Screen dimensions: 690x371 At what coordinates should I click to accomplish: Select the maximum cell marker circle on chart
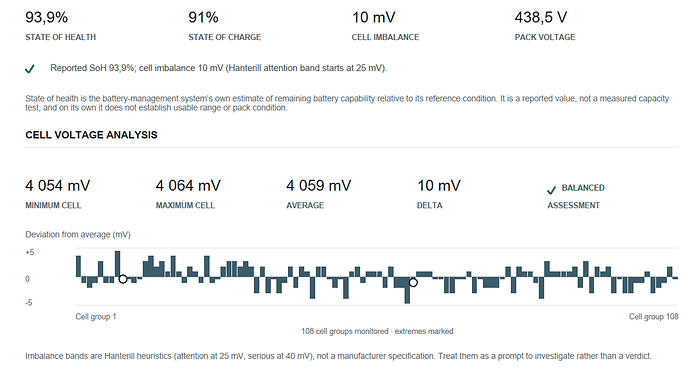point(123,279)
